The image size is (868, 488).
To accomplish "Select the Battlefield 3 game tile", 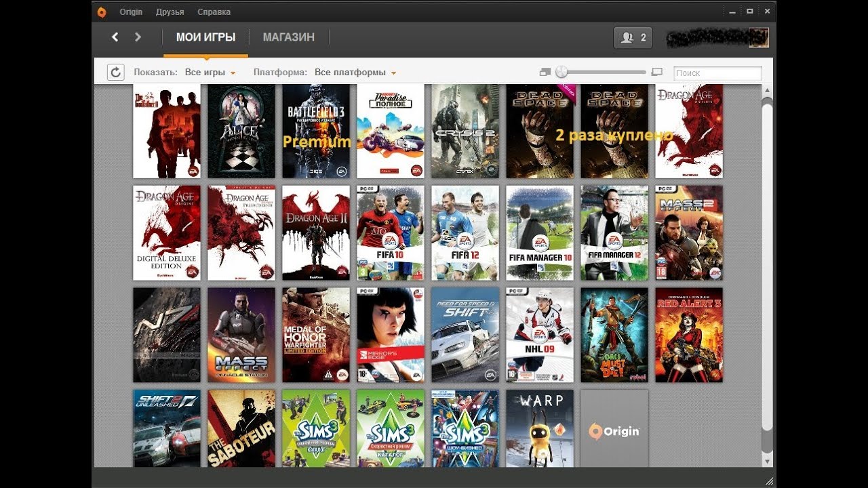I will coord(316,131).
